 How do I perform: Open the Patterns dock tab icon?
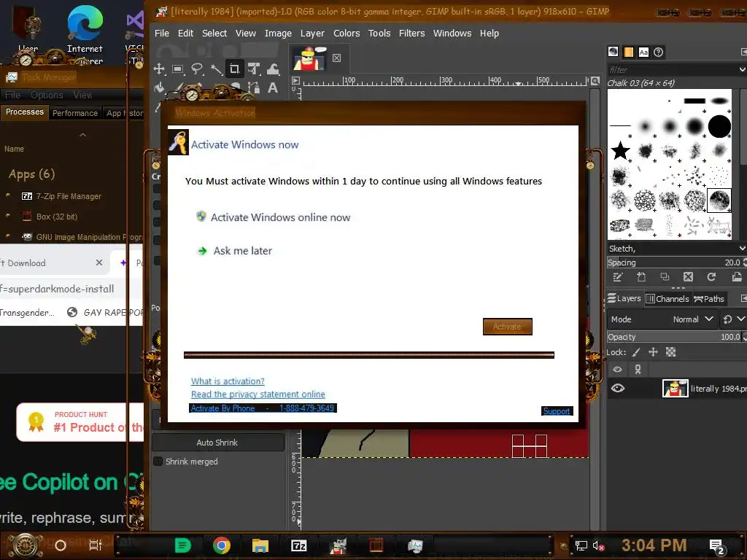pyautogui.click(x=628, y=52)
